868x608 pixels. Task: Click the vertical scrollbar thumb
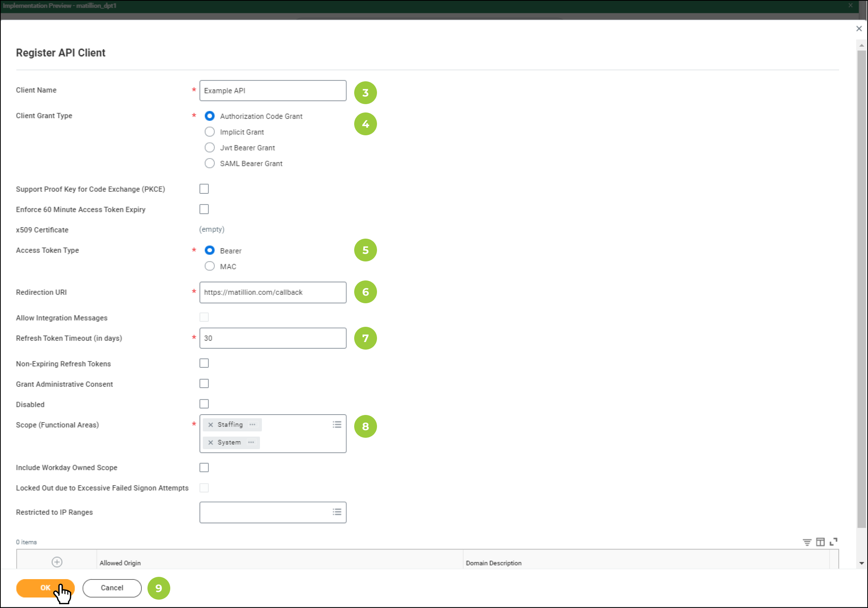[x=862, y=289]
